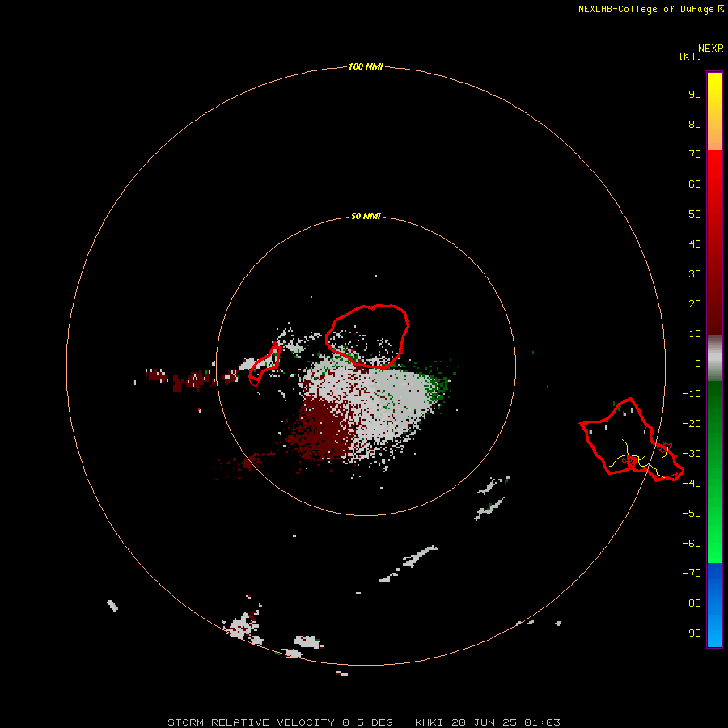Image resolution: width=728 pixels, height=728 pixels.
Task: Select the -10 value on the velocity scale
Action: pos(692,394)
